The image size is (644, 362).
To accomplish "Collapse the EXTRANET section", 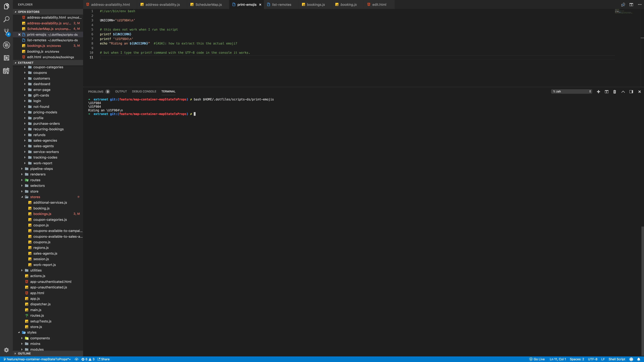I will pyautogui.click(x=48, y=63).
